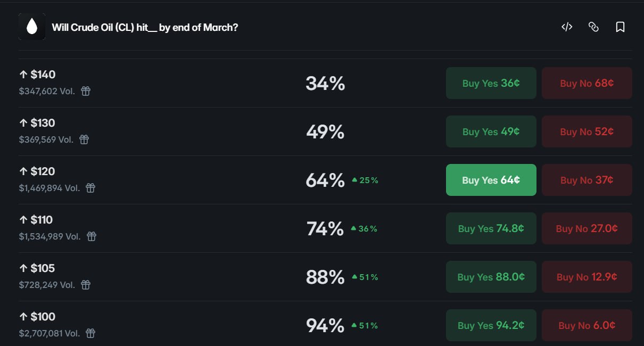Bookmark this Crude Oil market

(620, 27)
